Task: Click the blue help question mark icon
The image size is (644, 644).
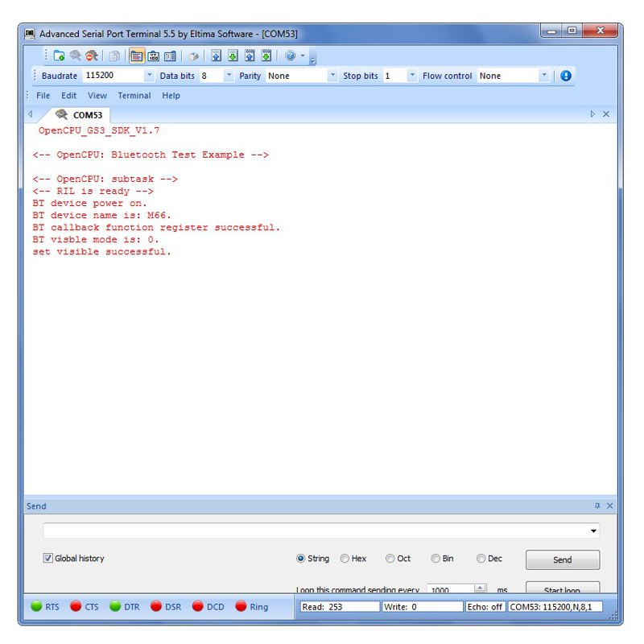Action: point(290,56)
